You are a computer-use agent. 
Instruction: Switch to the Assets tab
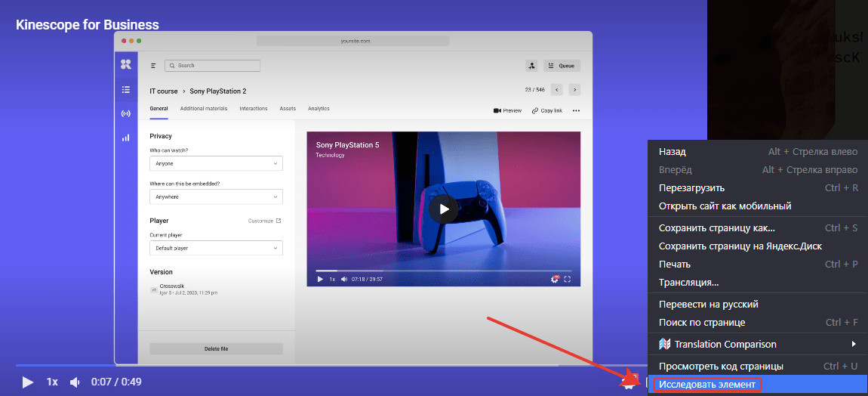pos(288,109)
